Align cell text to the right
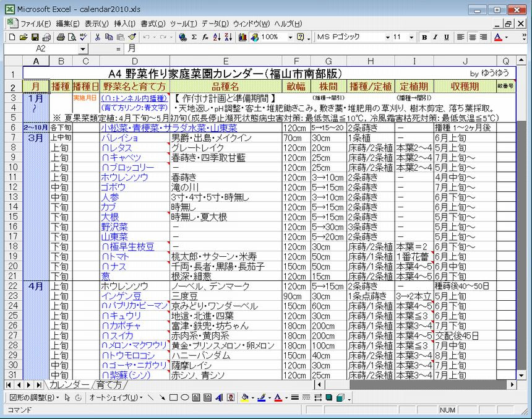The height and width of the screenshot is (419, 532). [x=484, y=37]
